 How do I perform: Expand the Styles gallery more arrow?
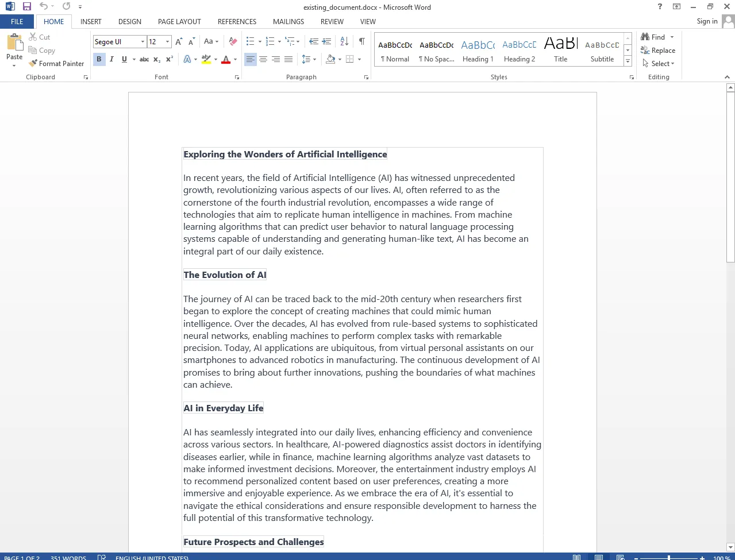628,61
